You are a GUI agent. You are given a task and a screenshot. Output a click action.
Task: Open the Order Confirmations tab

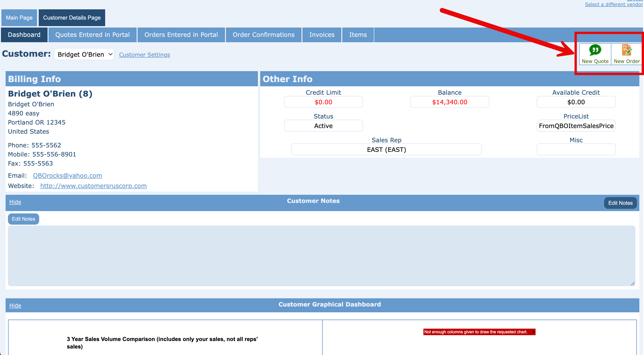click(x=263, y=35)
